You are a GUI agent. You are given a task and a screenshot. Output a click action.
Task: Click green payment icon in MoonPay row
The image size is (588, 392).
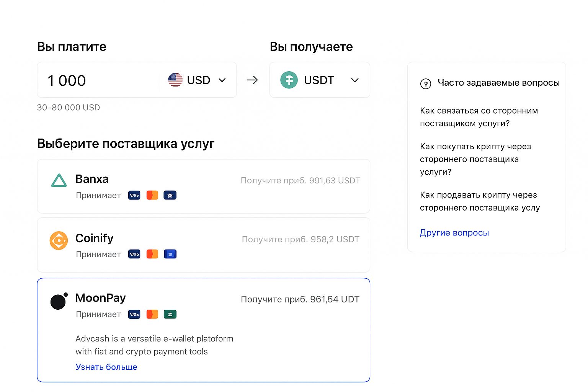[170, 314]
